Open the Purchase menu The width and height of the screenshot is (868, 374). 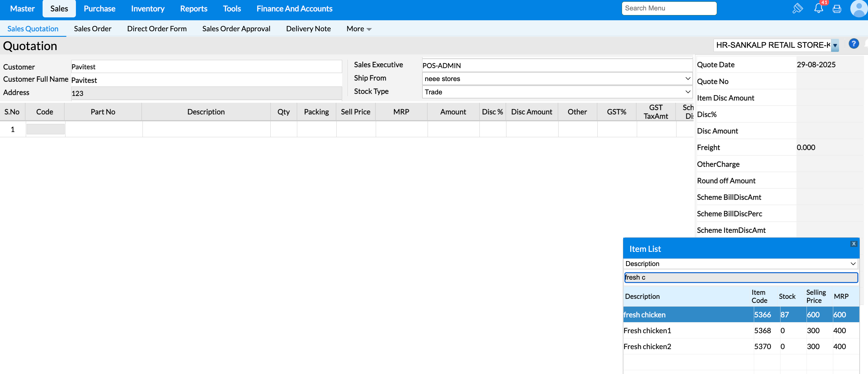[99, 9]
